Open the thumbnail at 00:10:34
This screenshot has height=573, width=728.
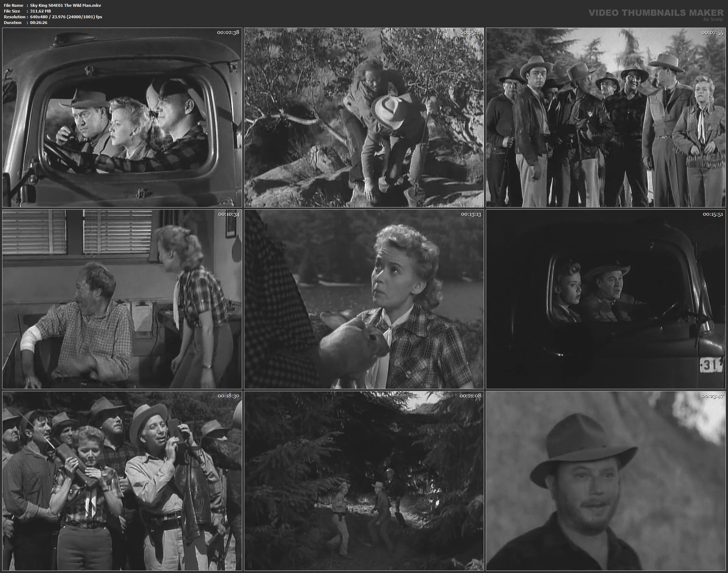tap(122, 299)
